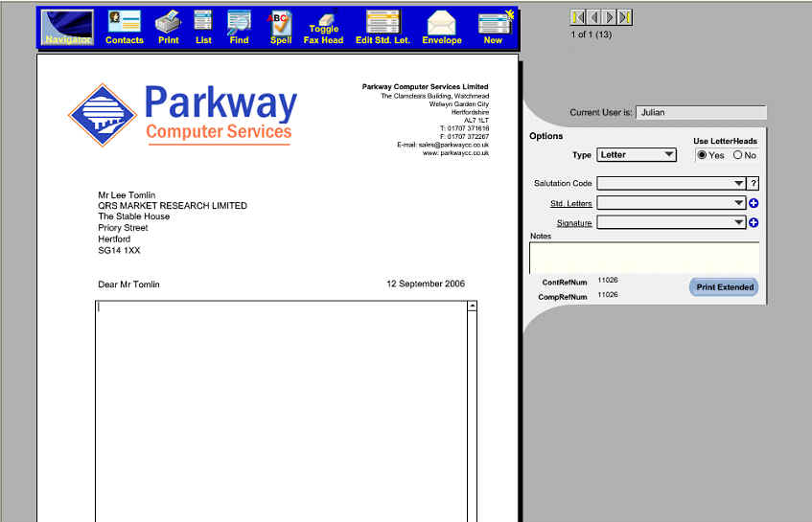Click the SG14 1XX postcode
This screenshot has width=812, height=522.
pyautogui.click(x=119, y=250)
